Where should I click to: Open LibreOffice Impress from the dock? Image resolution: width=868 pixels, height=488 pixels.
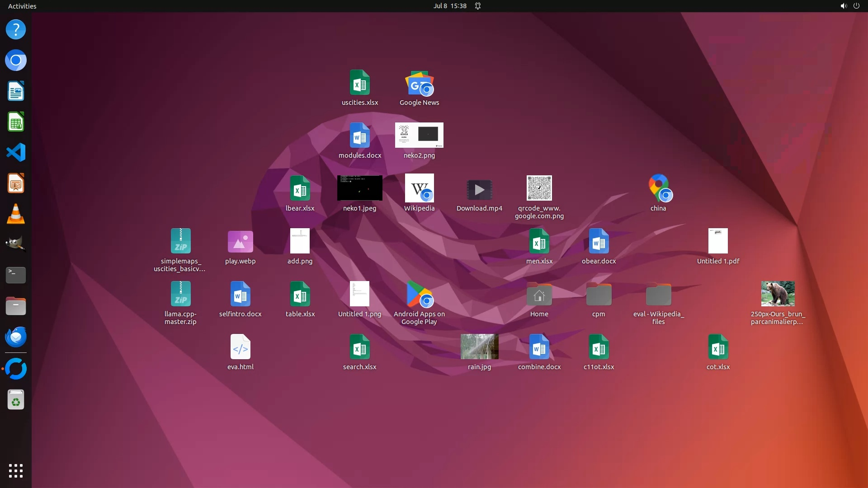pyautogui.click(x=16, y=183)
